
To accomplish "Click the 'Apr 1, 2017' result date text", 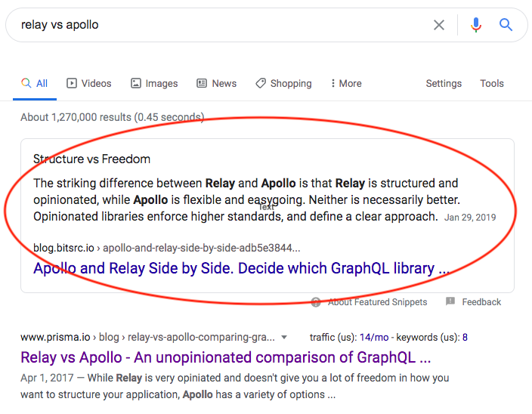I will [47, 378].
